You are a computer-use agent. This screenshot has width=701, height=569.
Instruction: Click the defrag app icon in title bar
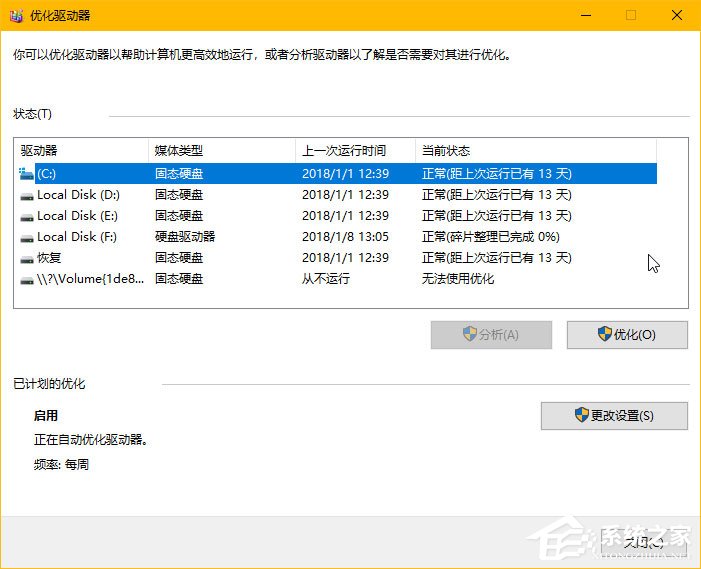16,16
